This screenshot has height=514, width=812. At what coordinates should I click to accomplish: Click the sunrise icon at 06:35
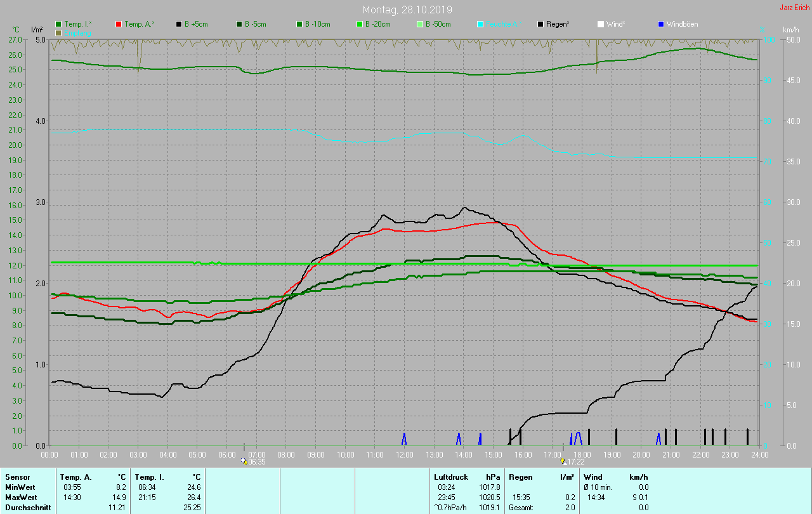244,461
